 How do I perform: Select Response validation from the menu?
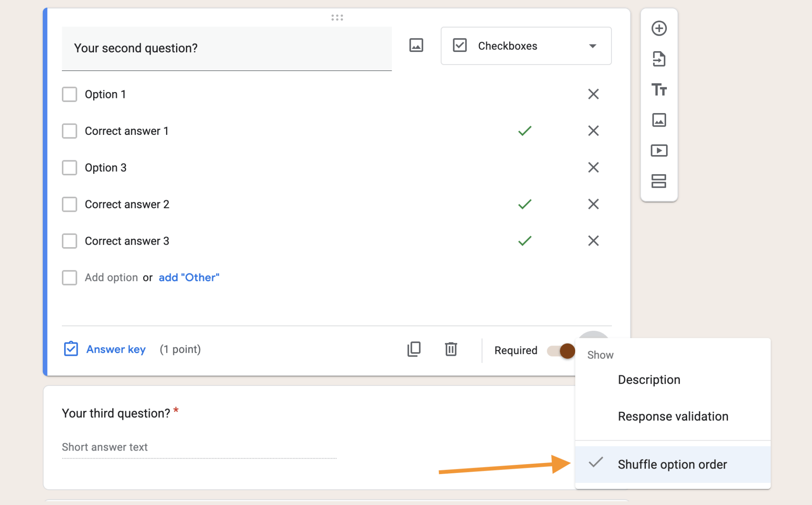point(672,416)
